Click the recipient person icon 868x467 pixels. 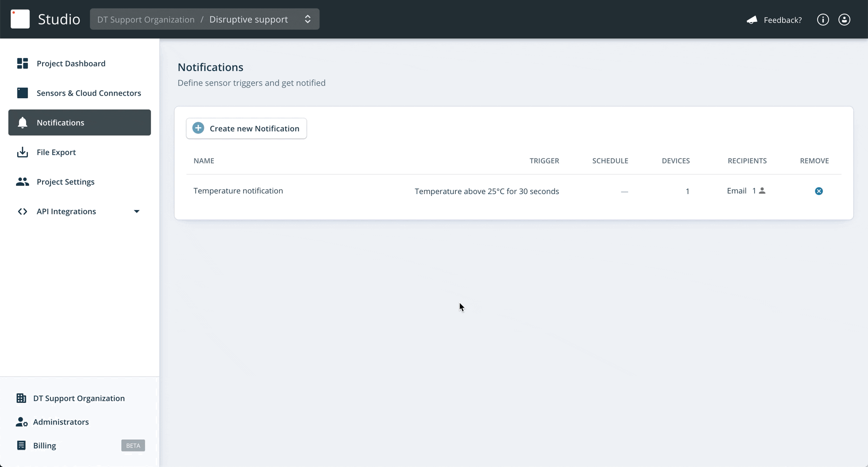pos(762,191)
